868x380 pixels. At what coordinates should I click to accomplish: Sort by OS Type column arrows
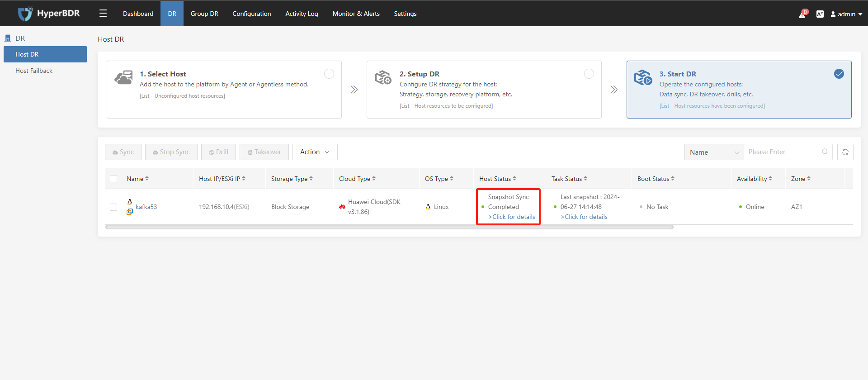452,179
